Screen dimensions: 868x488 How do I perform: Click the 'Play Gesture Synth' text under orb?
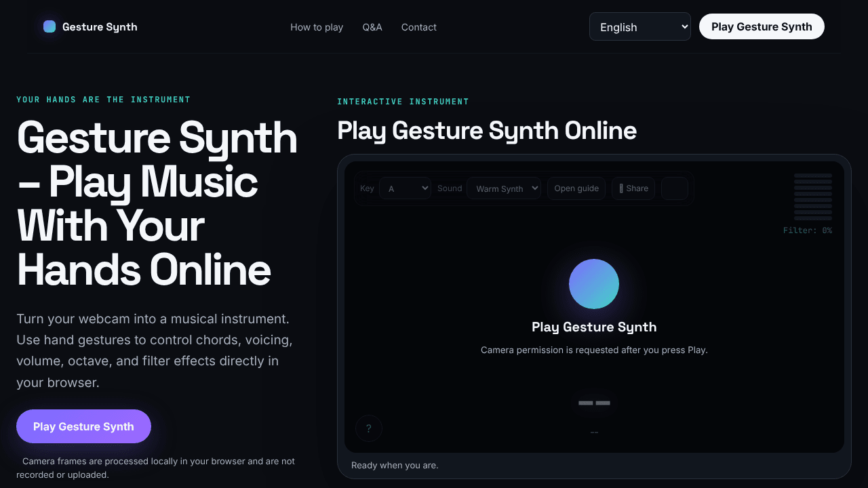[594, 327]
